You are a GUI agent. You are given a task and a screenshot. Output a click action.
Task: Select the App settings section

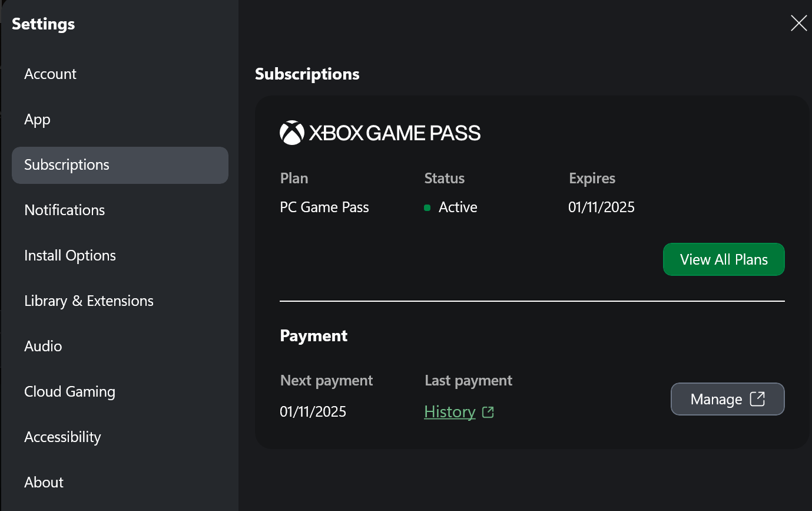click(38, 119)
